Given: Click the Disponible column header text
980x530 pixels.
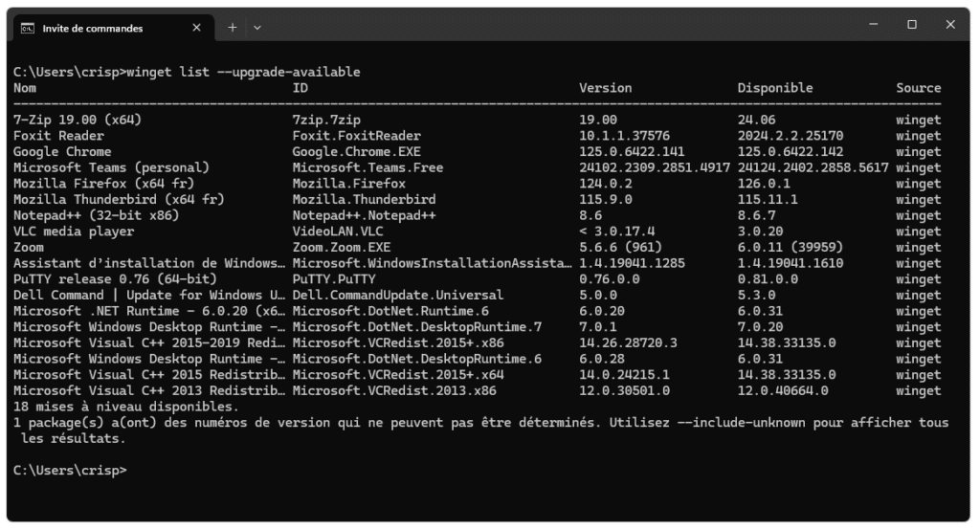Looking at the screenshot, I should point(774,88).
